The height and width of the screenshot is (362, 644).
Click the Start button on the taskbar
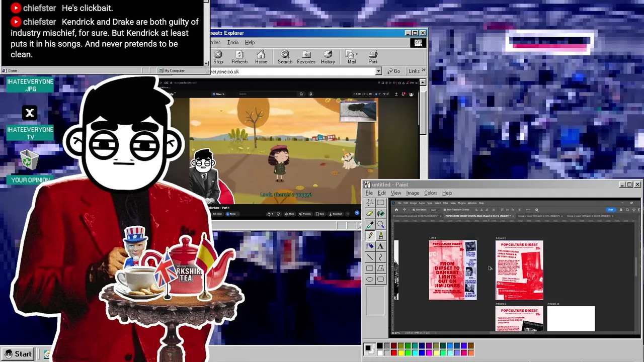tap(19, 354)
